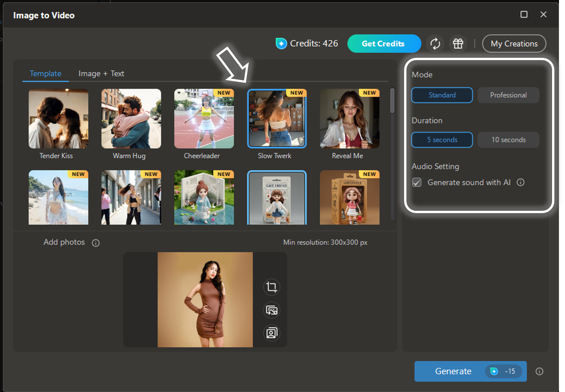
Task: Select the replace image icon beside the photo
Action: pos(272,310)
